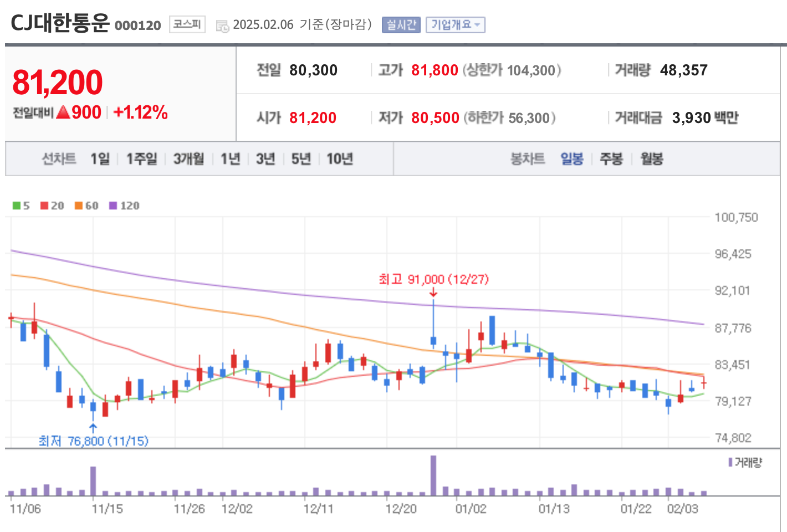Switch to the 월봉 candlestick chart
Image resolution: width=787 pixels, height=532 pixels.
click(652, 159)
